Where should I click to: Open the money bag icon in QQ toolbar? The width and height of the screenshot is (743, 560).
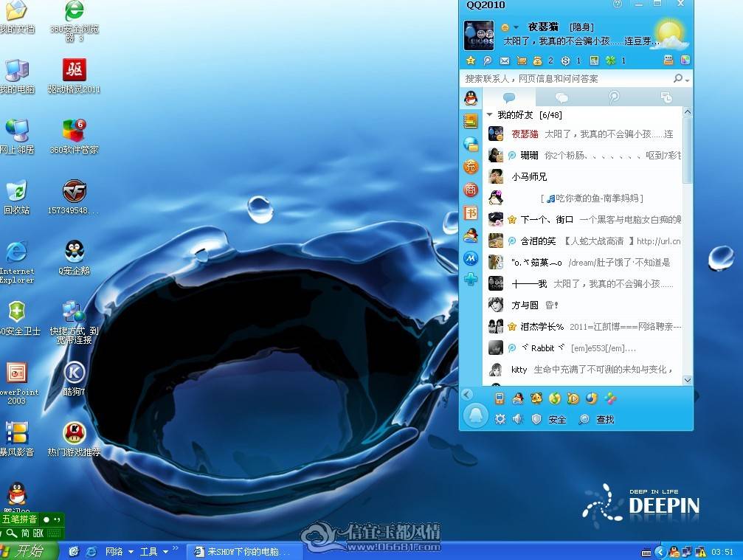click(x=537, y=61)
